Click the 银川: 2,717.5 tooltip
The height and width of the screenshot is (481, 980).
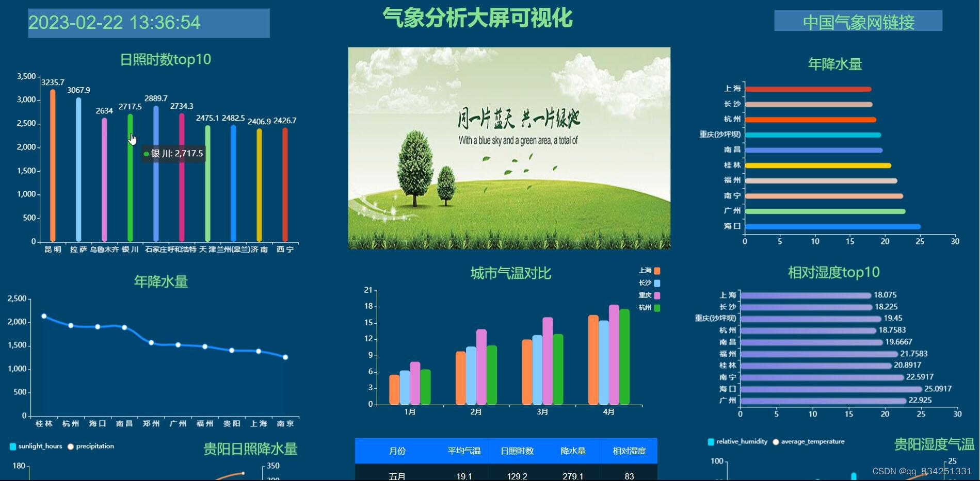[x=173, y=154]
